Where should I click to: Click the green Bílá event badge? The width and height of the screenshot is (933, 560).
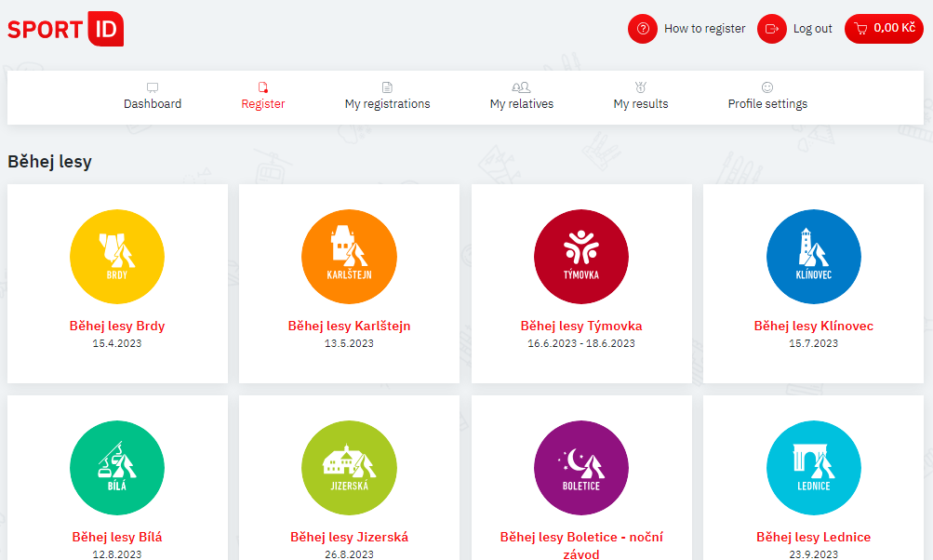[x=117, y=468]
